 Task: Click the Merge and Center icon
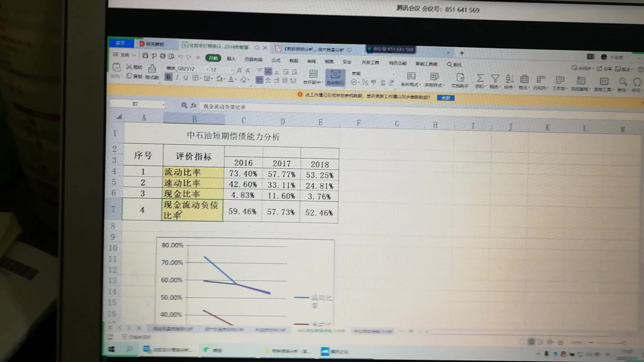click(x=313, y=74)
